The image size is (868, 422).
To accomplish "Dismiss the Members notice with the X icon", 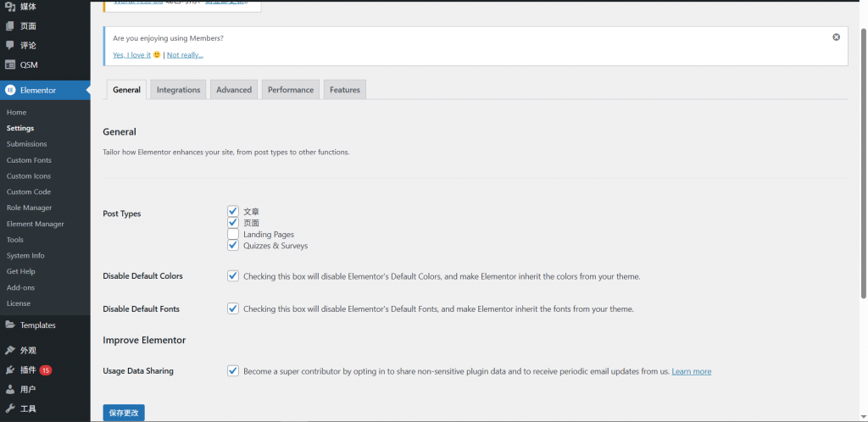I will [837, 37].
